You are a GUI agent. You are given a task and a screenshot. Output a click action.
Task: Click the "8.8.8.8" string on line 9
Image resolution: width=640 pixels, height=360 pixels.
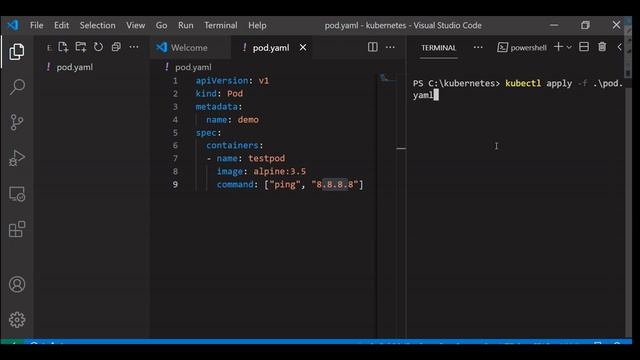pyautogui.click(x=335, y=184)
